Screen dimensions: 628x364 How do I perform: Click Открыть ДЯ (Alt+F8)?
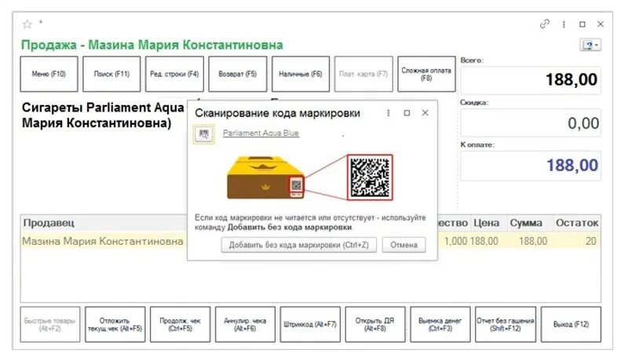[x=375, y=325]
